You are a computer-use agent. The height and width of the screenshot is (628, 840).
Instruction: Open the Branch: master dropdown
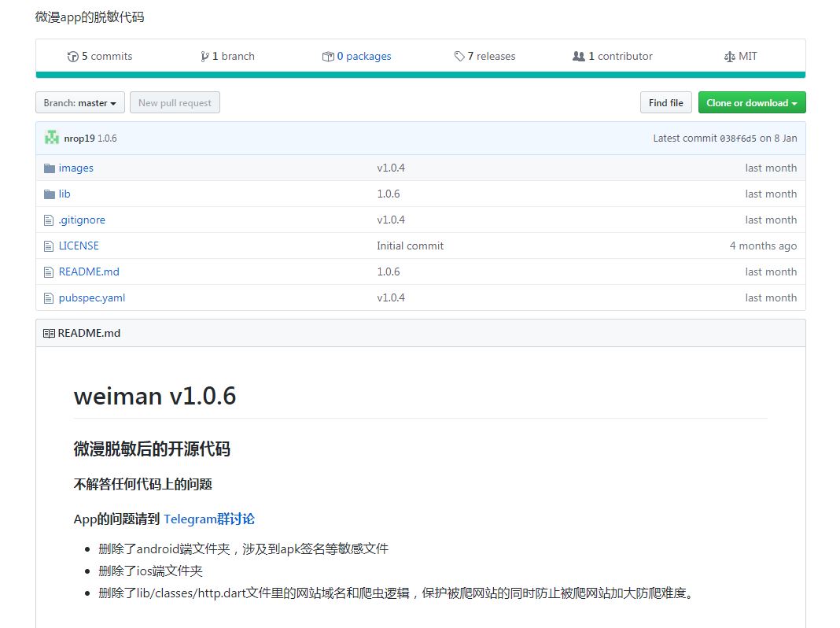pyautogui.click(x=79, y=103)
